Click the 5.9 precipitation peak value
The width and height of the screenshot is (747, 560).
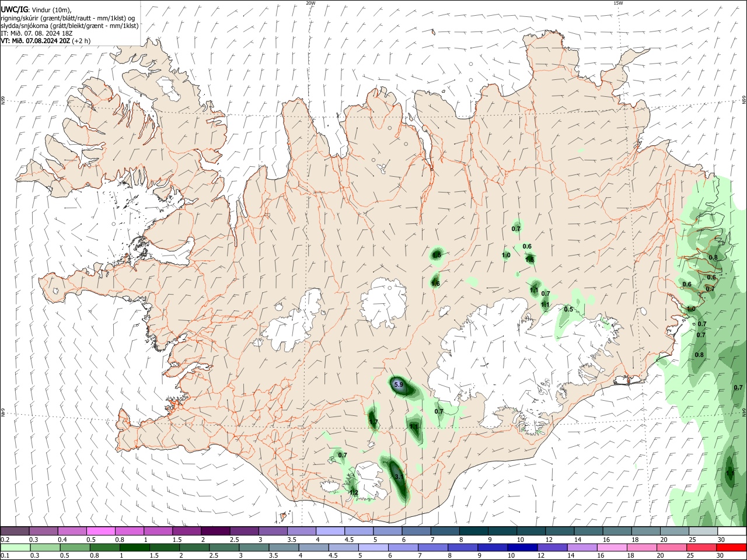click(399, 385)
